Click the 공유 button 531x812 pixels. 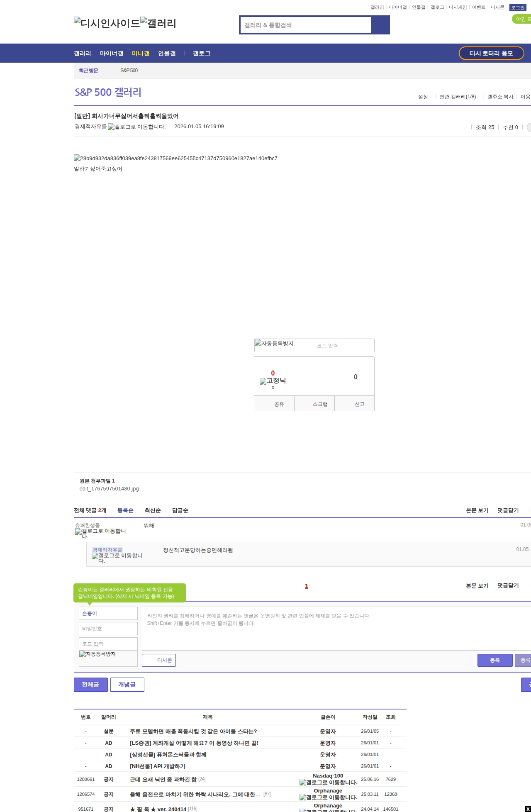pyautogui.click(x=274, y=404)
